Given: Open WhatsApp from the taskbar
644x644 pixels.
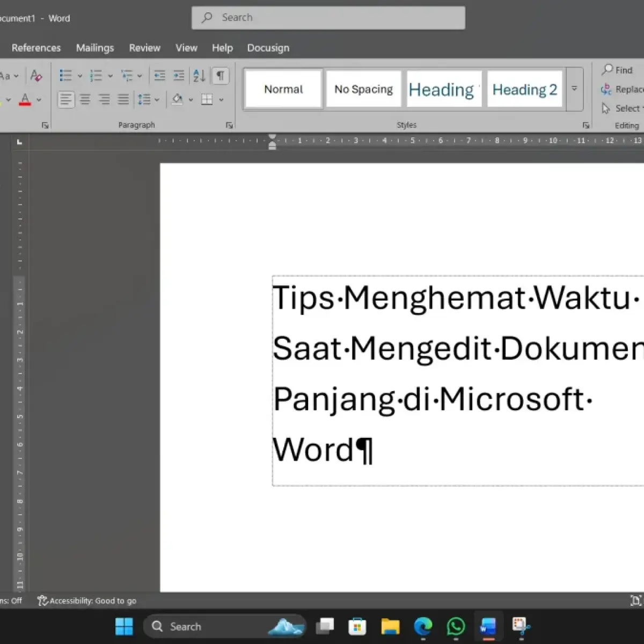Looking at the screenshot, I should 456,626.
